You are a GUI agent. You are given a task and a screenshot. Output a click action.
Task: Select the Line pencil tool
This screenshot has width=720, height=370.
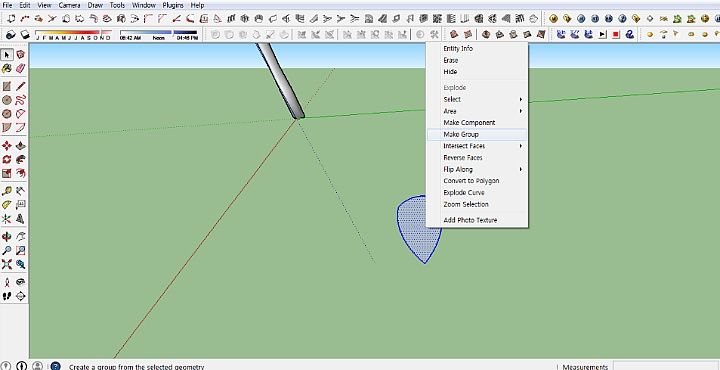[20, 86]
